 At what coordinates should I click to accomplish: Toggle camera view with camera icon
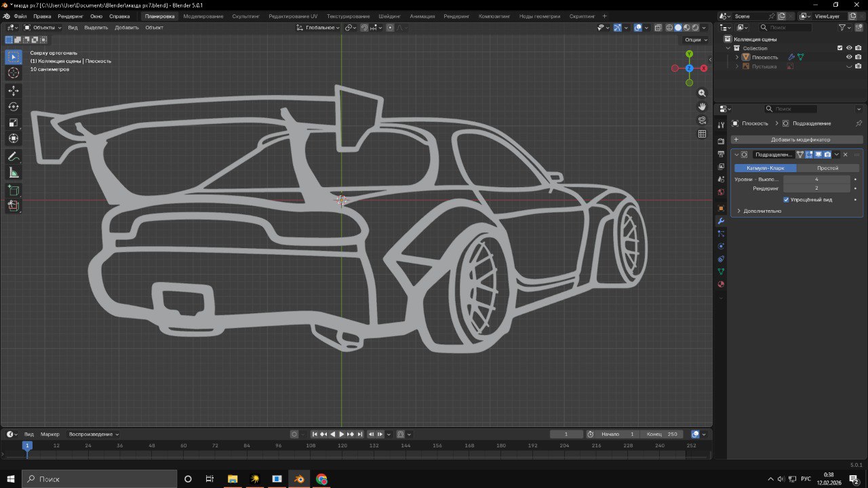click(x=702, y=120)
